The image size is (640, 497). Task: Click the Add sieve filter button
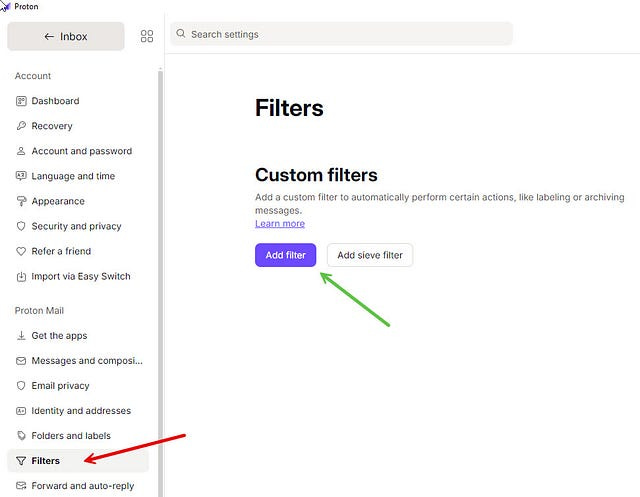370,255
